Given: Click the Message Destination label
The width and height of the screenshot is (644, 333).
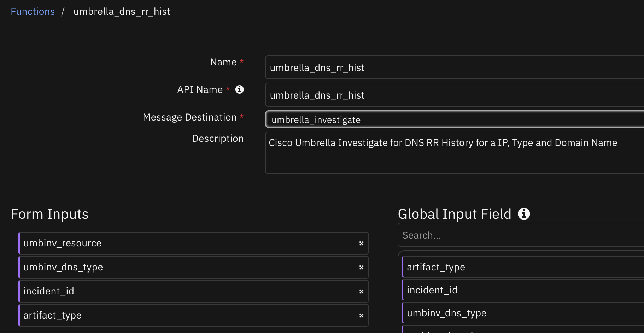Looking at the screenshot, I should point(189,117).
